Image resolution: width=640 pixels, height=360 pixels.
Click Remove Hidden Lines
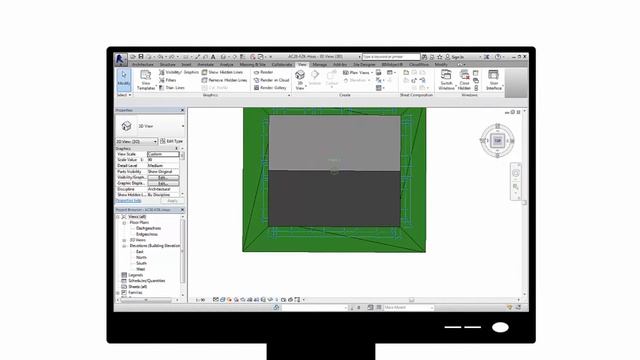pos(224,80)
